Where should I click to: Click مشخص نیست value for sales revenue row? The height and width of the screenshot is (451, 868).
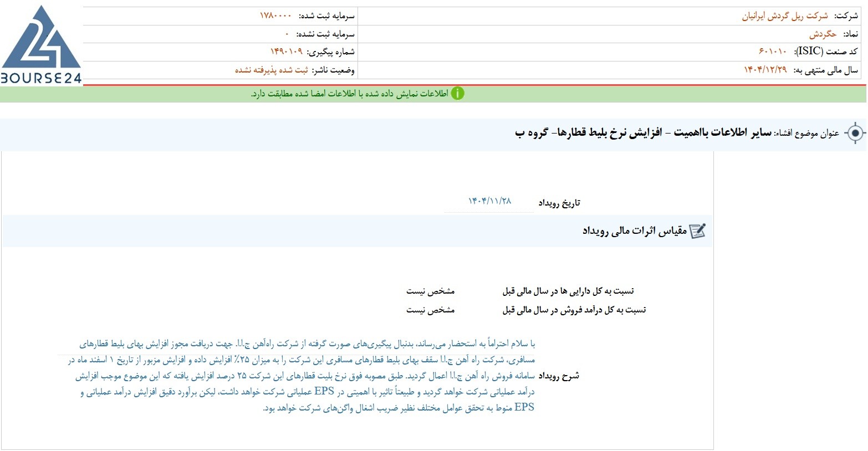(430, 310)
